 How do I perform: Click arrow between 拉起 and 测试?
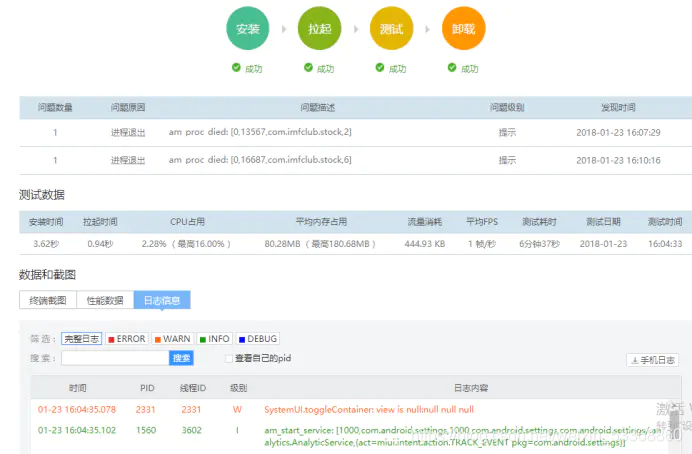tap(356, 29)
